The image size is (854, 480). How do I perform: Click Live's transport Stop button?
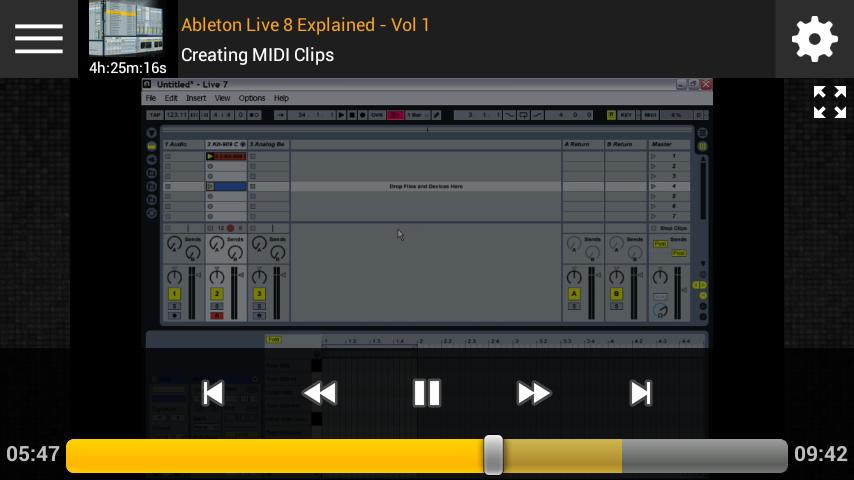(352, 115)
